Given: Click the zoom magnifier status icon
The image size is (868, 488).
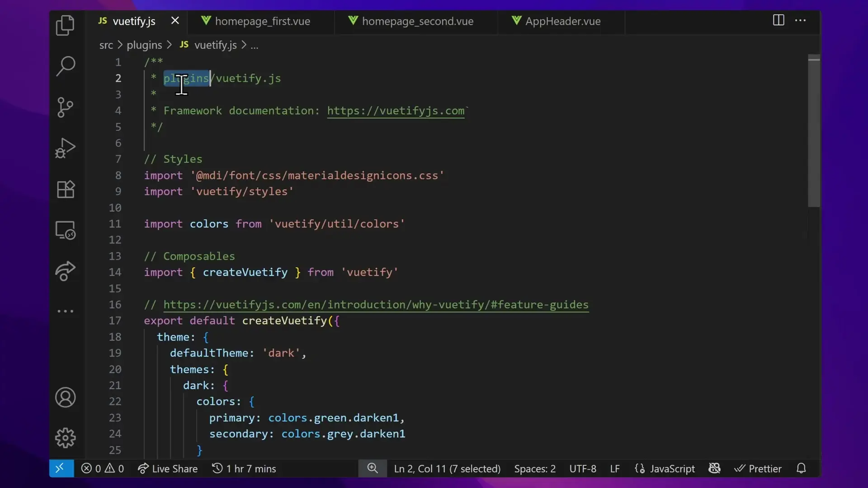Looking at the screenshot, I should point(373,468).
